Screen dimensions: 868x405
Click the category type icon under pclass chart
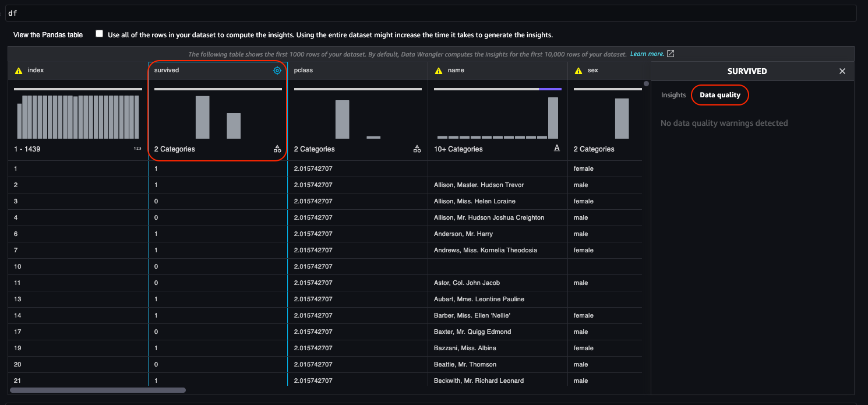tap(417, 149)
